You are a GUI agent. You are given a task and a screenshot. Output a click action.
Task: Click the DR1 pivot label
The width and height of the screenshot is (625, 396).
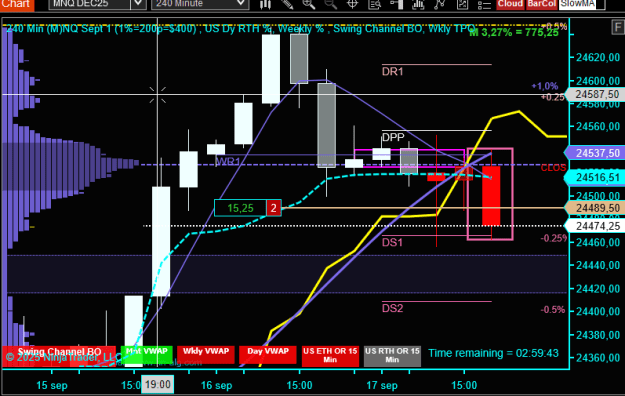pos(393,71)
